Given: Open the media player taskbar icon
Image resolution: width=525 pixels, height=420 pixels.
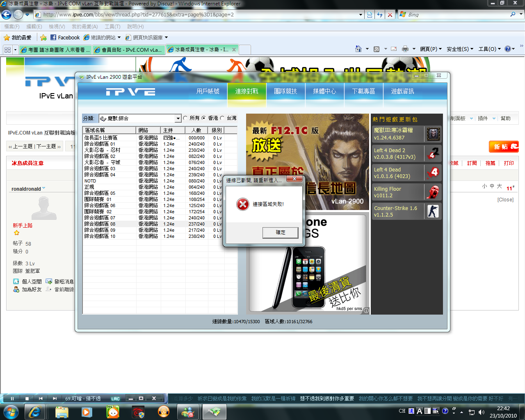Looking at the screenshot, I should click(87, 412).
